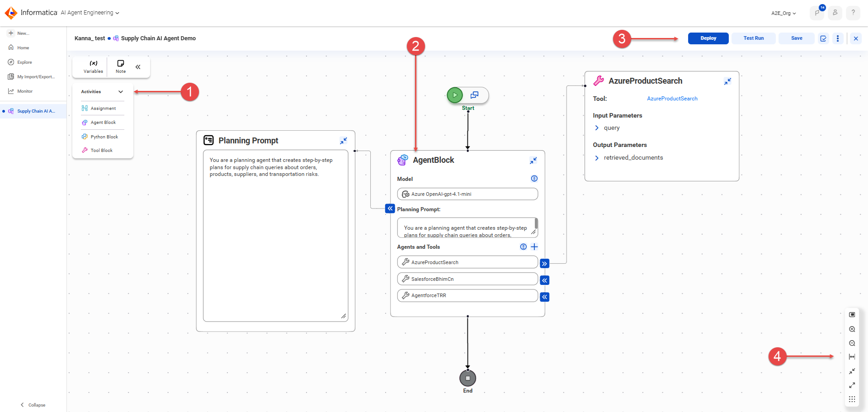Select the Assignment activity
The width and height of the screenshot is (868, 412).
coord(102,109)
